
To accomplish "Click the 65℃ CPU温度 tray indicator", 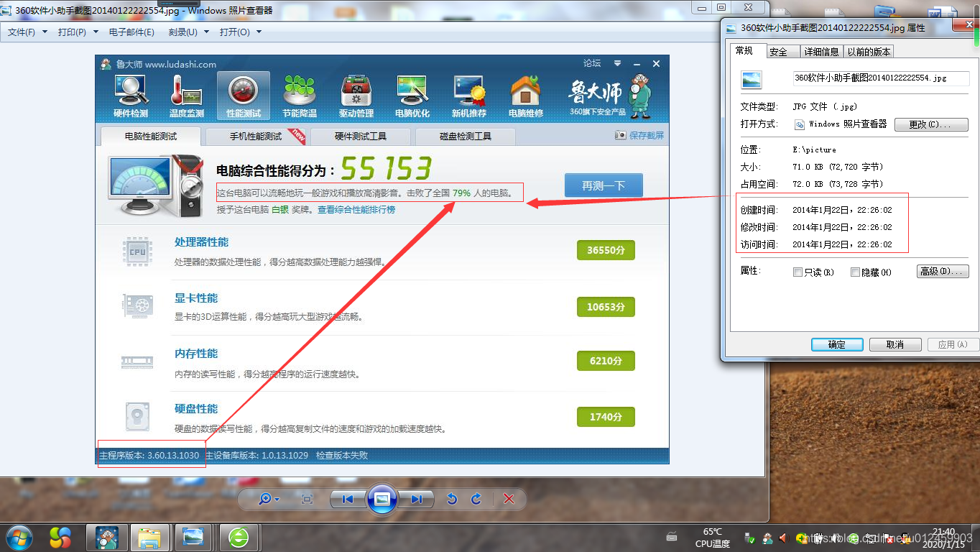I will [713, 538].
